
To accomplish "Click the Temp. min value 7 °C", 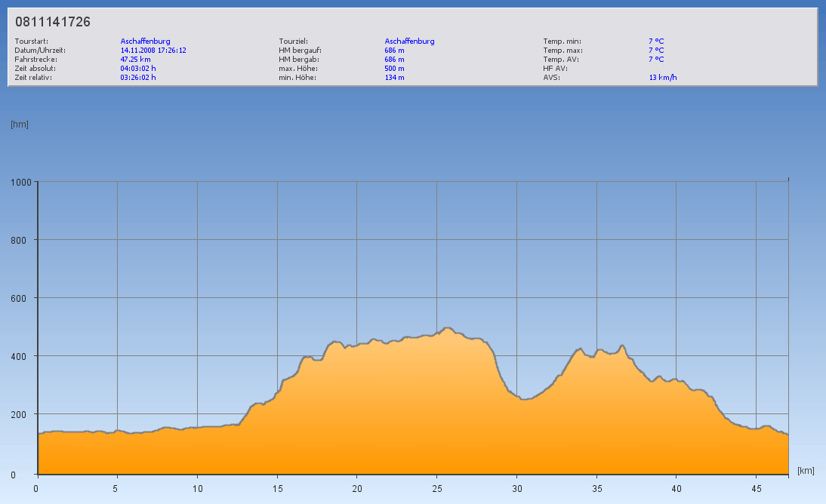I will tap(656, 41).
